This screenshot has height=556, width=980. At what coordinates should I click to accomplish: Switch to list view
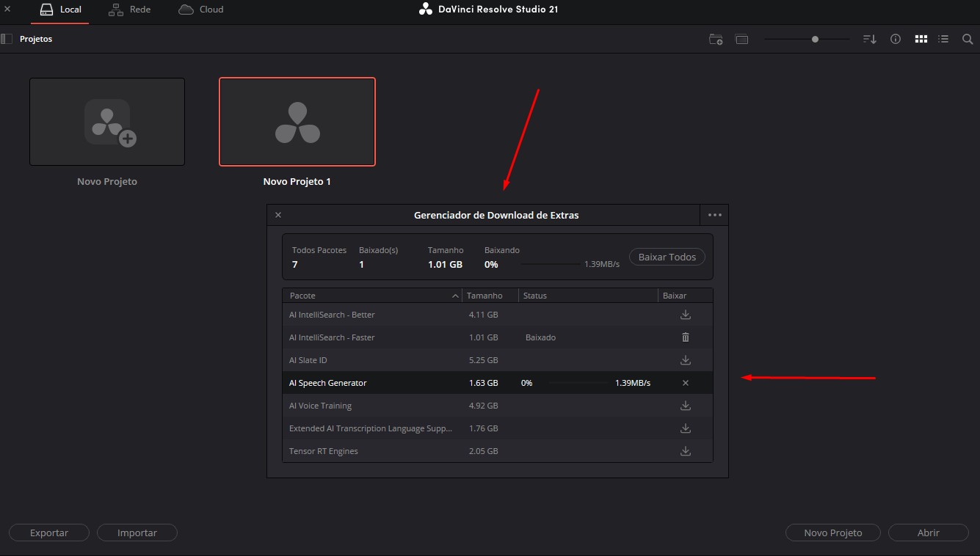(x=944, y=39)
